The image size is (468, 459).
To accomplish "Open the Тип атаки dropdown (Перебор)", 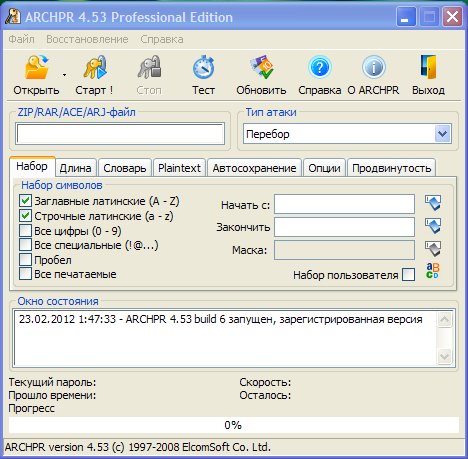I will (347, 134).
